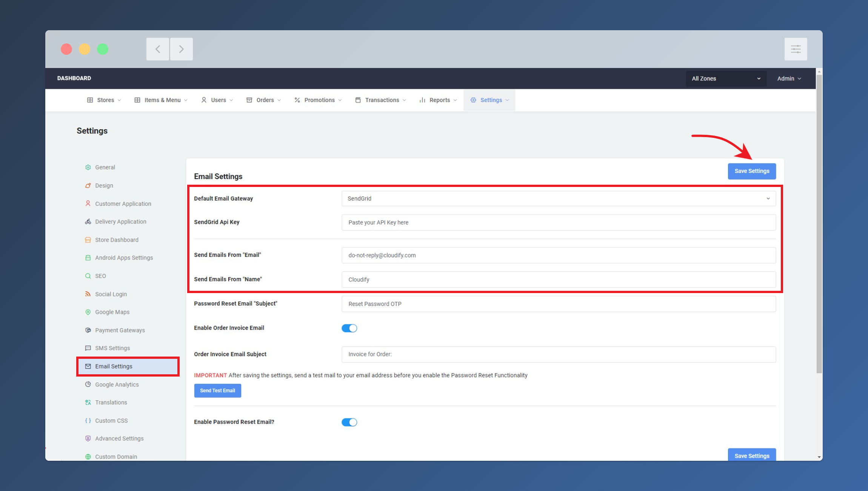Click the browser forward arrow
868x491 pixels.
[182, 49]
